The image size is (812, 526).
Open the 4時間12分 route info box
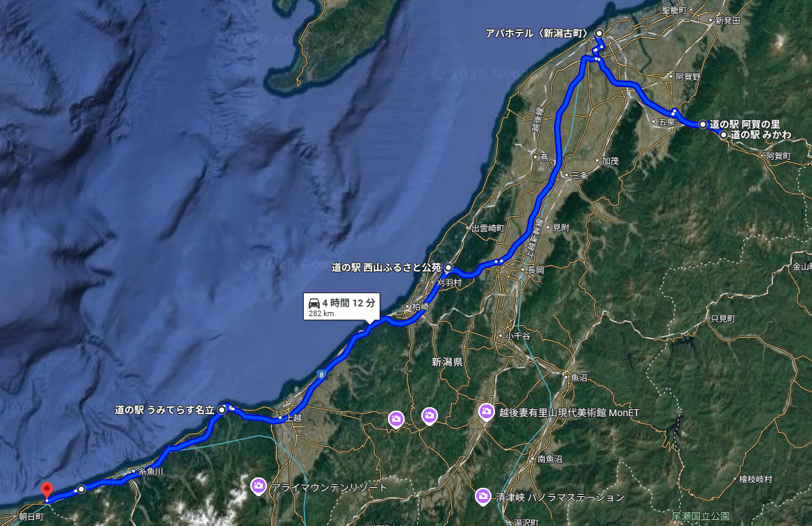pos(342,307)
